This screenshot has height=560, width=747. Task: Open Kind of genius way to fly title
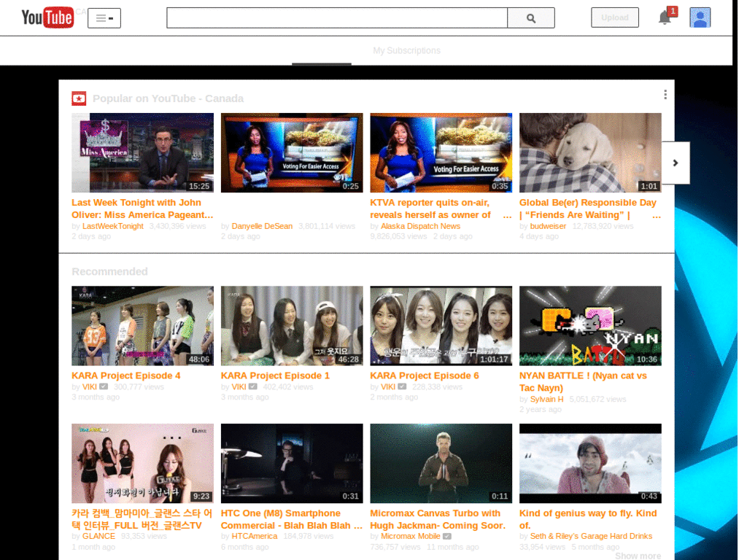(x=588, y=519)
